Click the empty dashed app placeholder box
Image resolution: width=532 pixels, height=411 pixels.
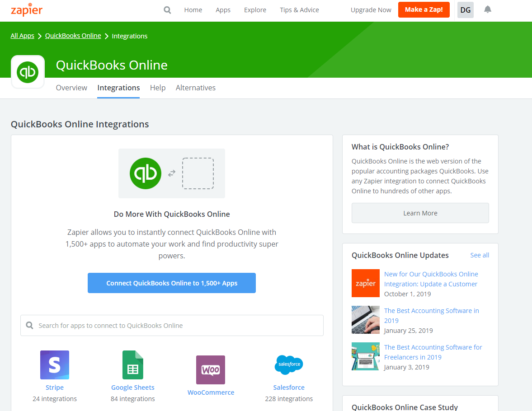click(198, 173)
